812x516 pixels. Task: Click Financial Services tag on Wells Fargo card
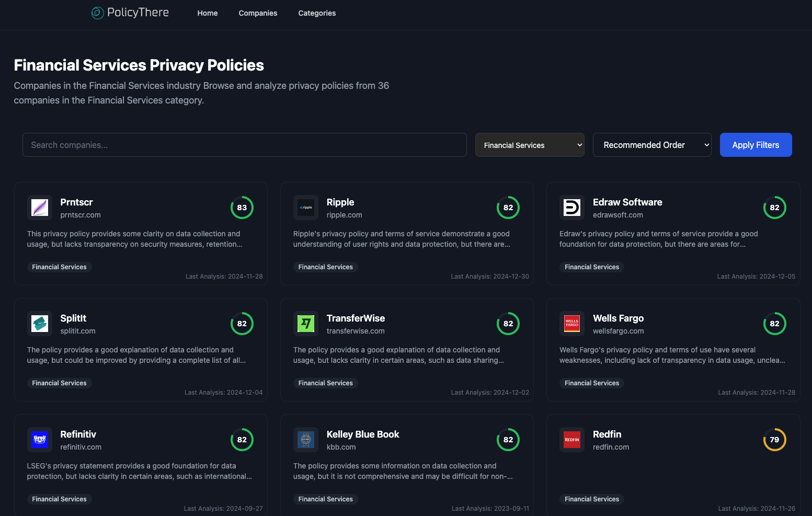point(592,383)
